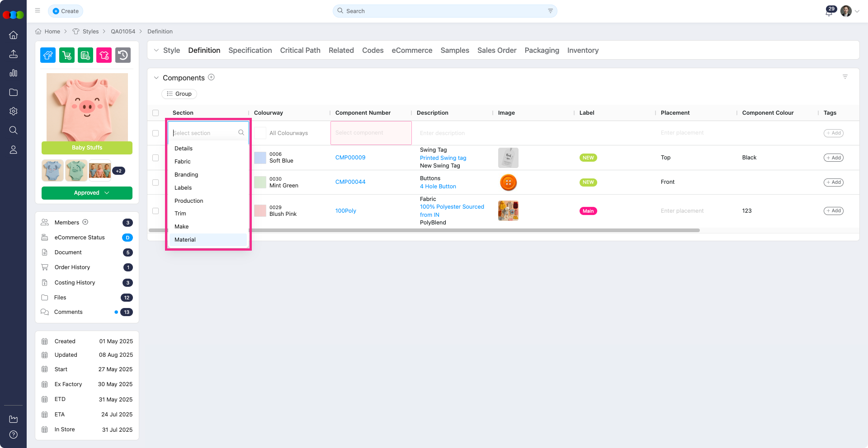Check the 100Poly row checkbox
The image size is (868, 448).
tap(156, 211)
